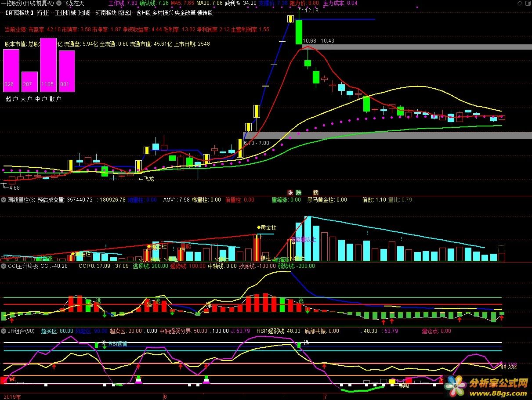Click the 上市日期: 2548 value

pos(192,44)
